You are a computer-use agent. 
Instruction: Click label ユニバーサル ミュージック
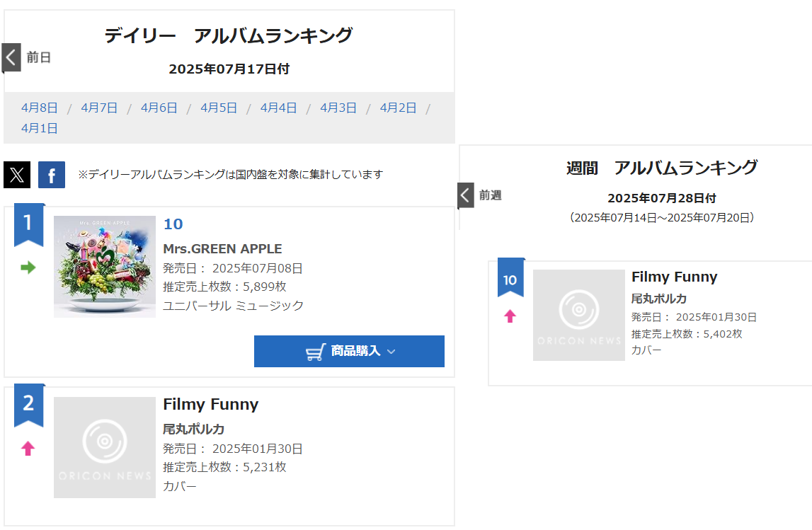tap(234, 306)
